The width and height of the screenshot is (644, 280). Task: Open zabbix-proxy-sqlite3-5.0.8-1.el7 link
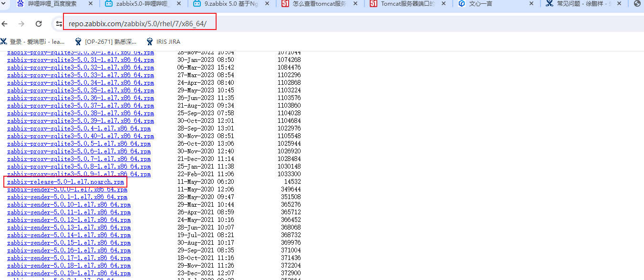pyautogui.click(x=79, y=167)
